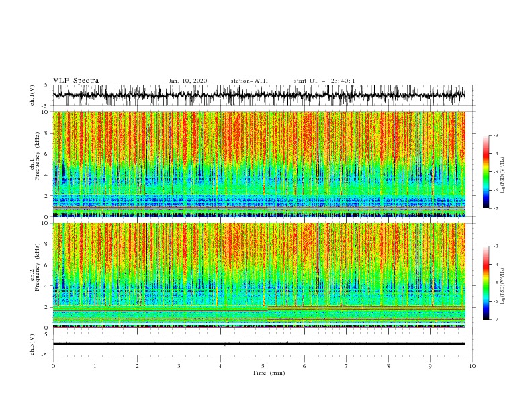Click the "1" tick on the time axis
532x411 pixels.
point(95,366)
